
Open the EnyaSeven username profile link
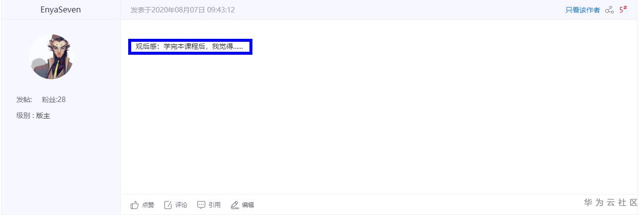(x=61, y=9)
